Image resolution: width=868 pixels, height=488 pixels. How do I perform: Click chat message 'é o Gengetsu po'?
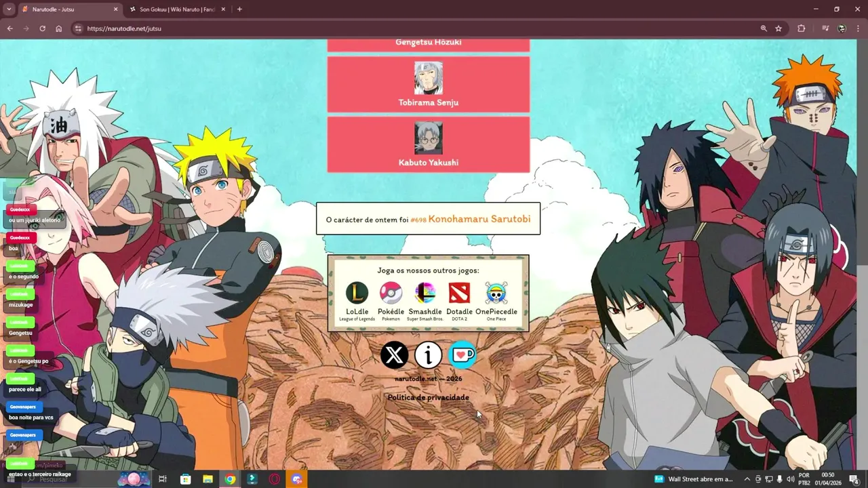(28, 361)
